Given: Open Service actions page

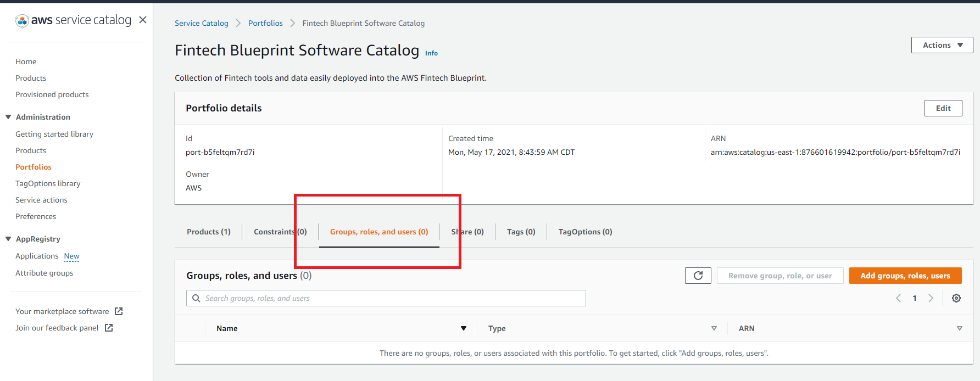Looking at the screenshot, I should (41, 200).
